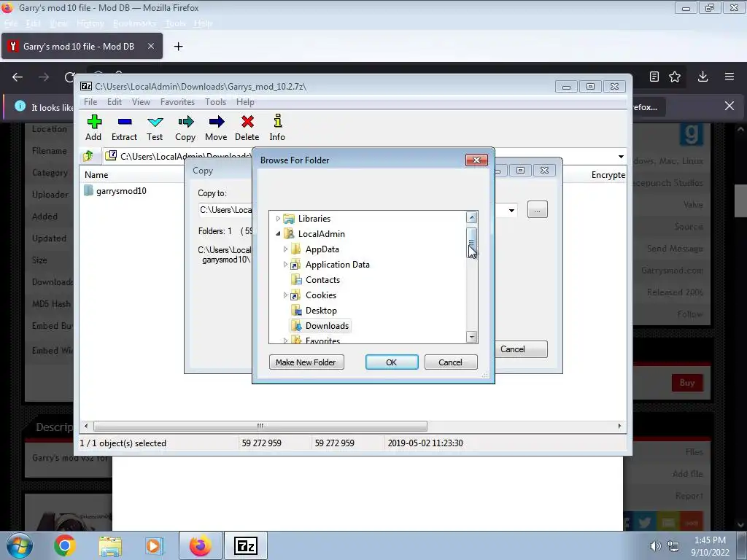Open Firefox hamburger menu
The image size is (747, 560).
click(x=729, y=77)
